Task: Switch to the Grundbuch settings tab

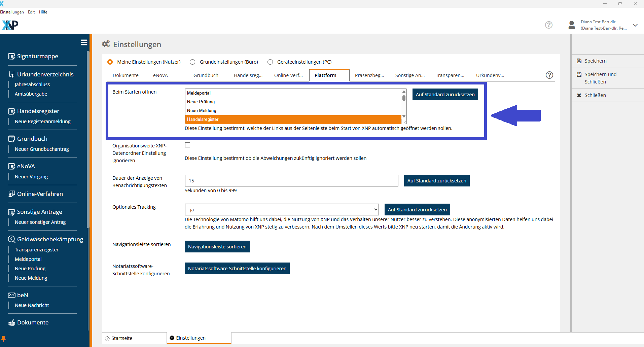Action: [206, 75]
